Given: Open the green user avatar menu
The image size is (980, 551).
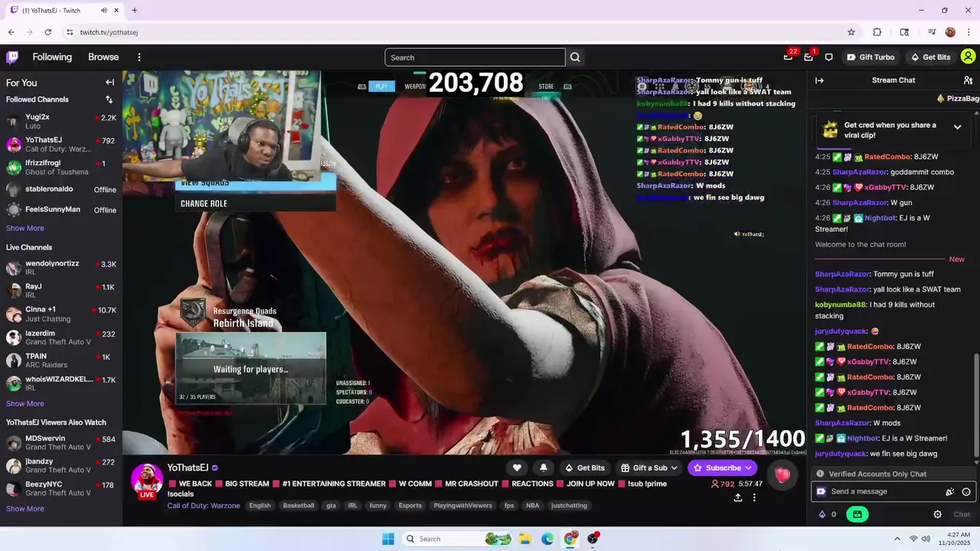Looking at the screenshot, I should coord(968,57).
